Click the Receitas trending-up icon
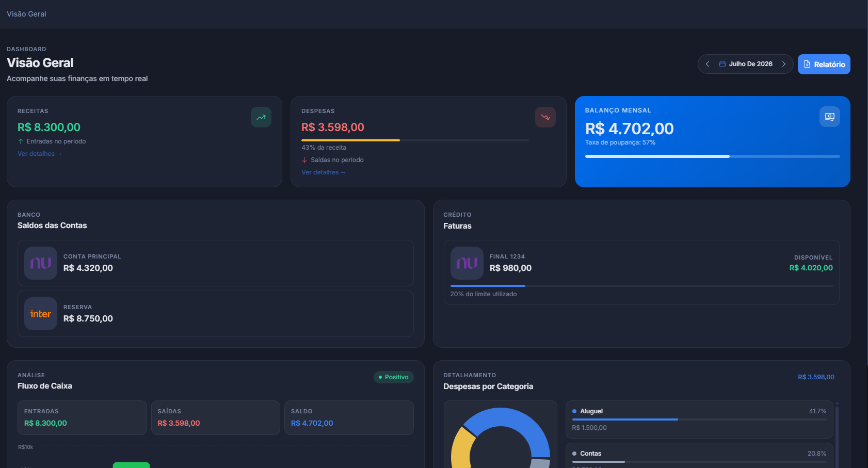Screen dimensions: 868x468 [x=261, y=117]
